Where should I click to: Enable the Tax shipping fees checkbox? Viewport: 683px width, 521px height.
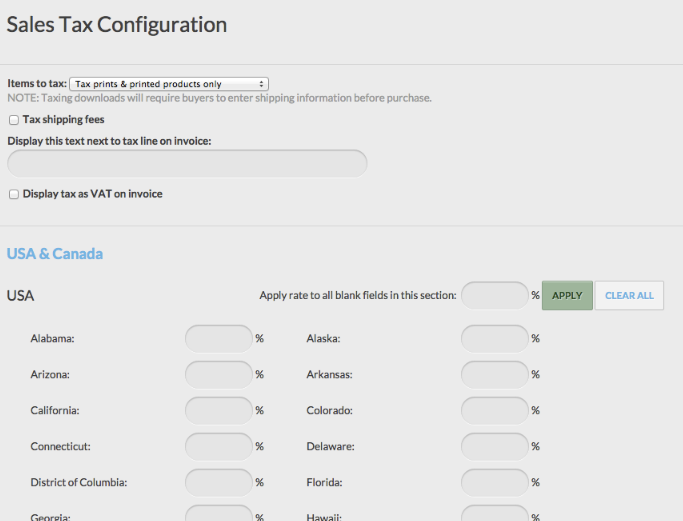click(x=14, y=120)
